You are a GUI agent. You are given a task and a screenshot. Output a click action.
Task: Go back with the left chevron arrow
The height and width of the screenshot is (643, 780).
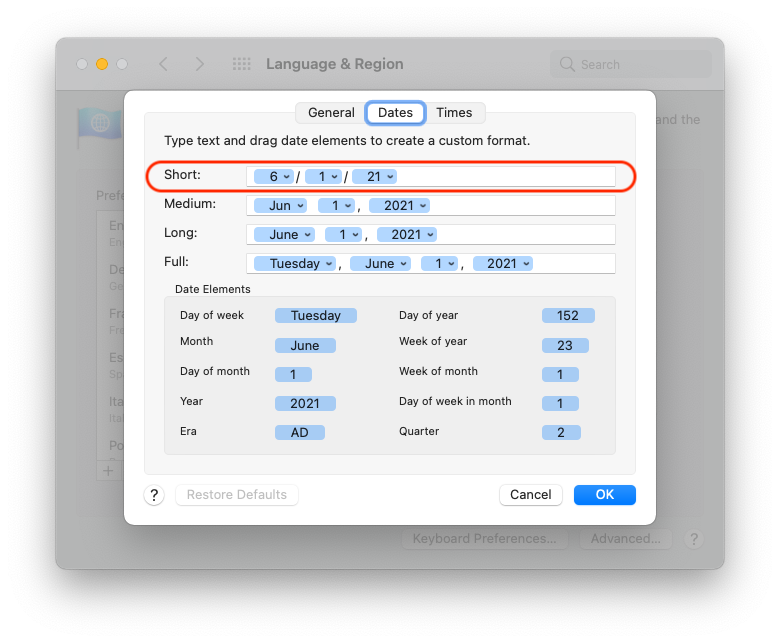coord(163,64)
